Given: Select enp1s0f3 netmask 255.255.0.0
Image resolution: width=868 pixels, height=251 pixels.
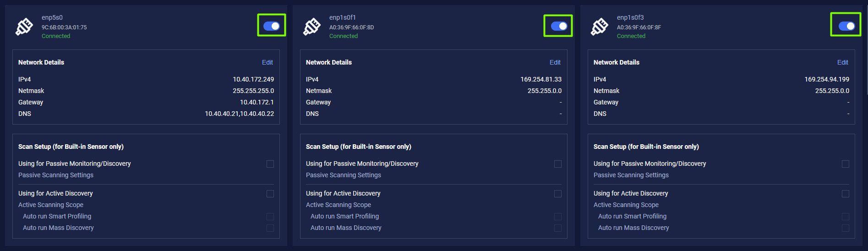Looking at the screenshot, I should pos(832,91).
